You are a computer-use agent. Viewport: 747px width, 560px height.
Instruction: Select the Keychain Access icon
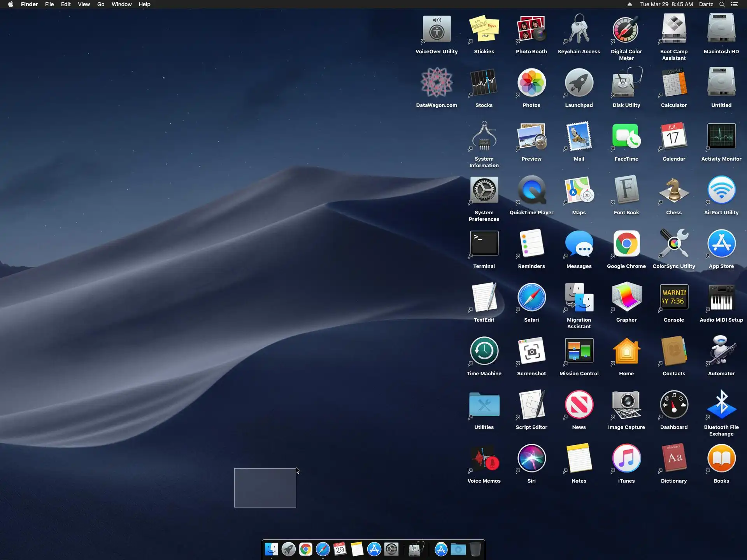pos(579,29)
